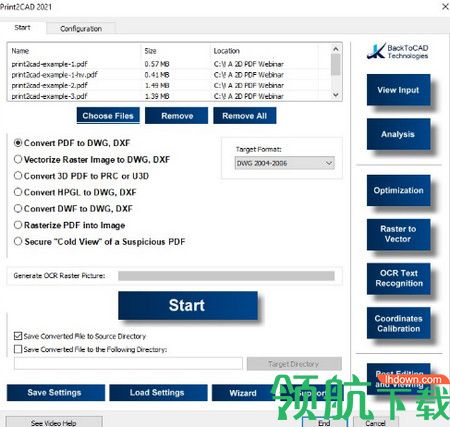Open Raster to Vector settings

398,234
